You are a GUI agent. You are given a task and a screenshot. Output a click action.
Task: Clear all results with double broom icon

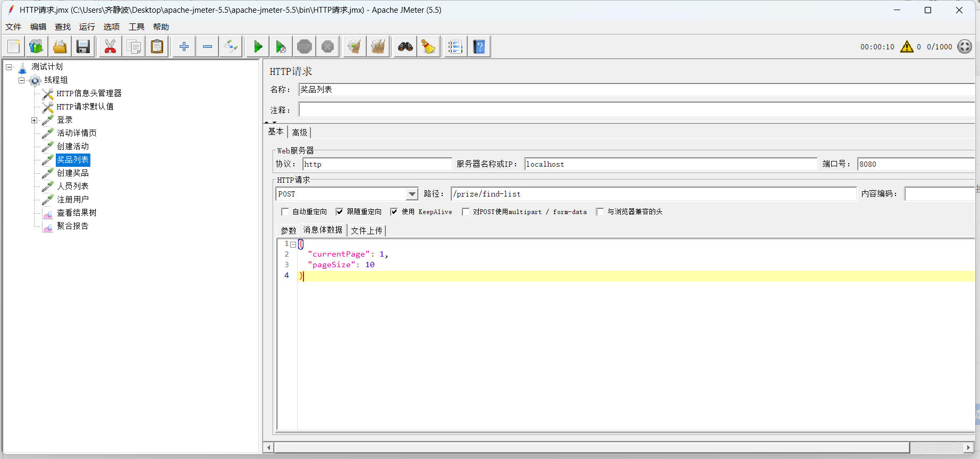coord(378,47)
